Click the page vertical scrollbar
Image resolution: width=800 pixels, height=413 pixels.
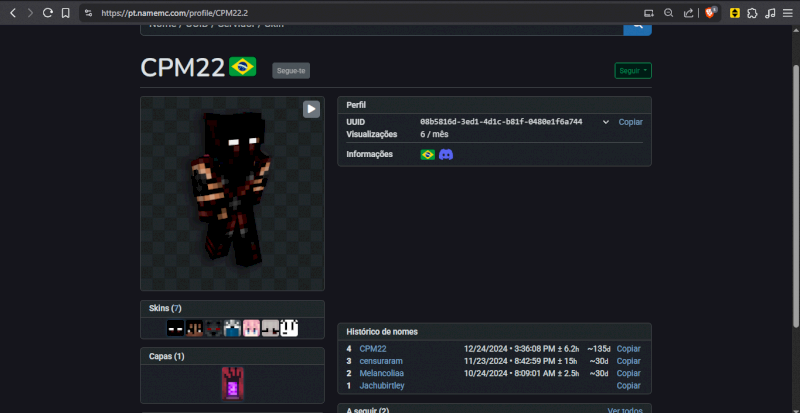click(x=796, y=197)
